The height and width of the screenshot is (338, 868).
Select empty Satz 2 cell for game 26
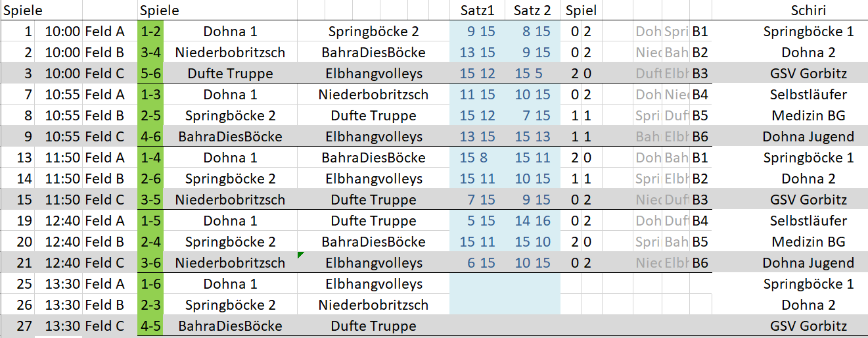tap(532, 305)
